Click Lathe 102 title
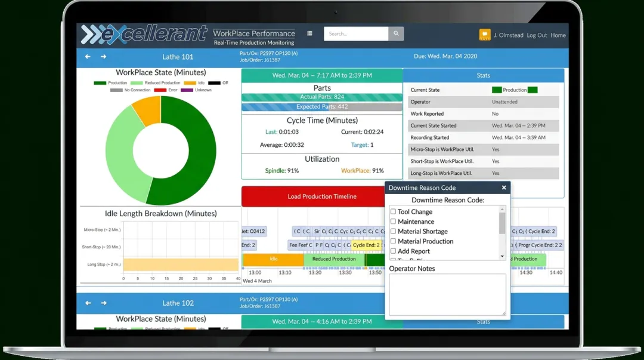644x360 pixels. click(178, 303)
